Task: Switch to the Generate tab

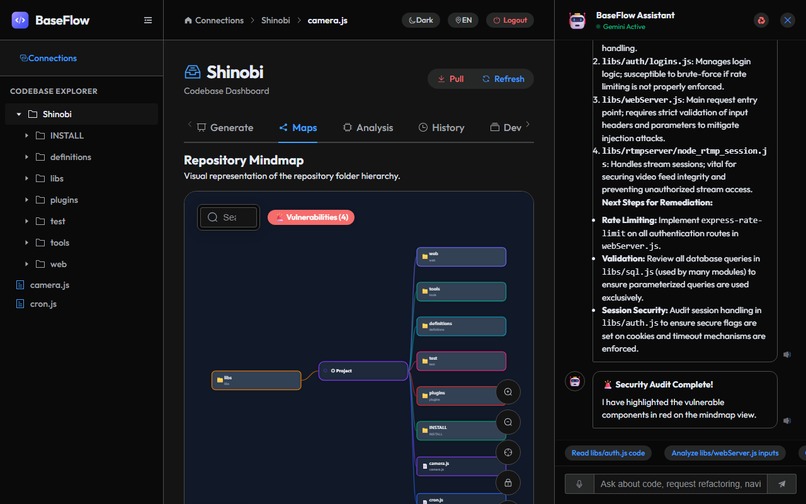Action: 225,128
